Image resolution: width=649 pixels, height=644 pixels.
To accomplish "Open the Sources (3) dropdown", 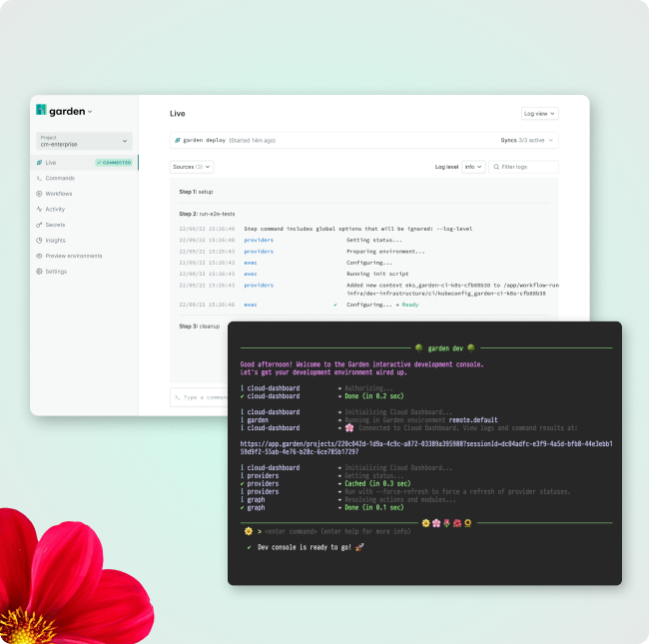I will coord(192,167).
